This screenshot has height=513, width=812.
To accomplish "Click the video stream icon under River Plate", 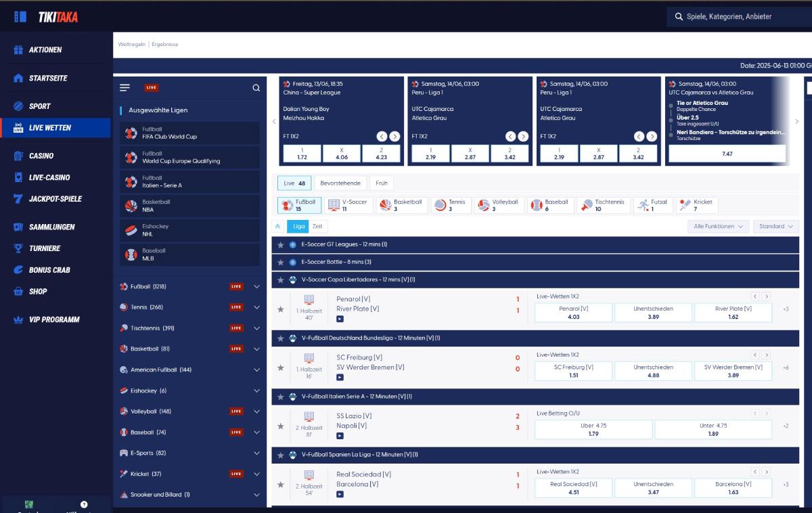I will [x=340, y=319].
